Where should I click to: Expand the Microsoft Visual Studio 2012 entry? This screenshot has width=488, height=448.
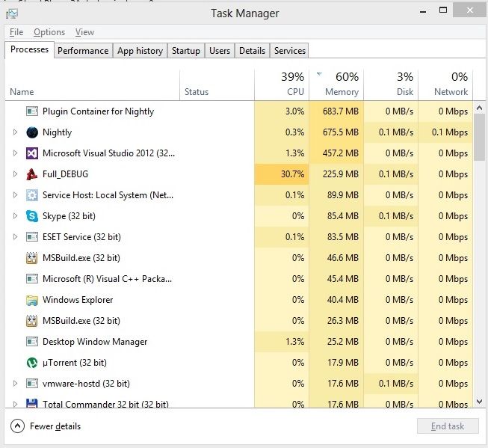15,153
